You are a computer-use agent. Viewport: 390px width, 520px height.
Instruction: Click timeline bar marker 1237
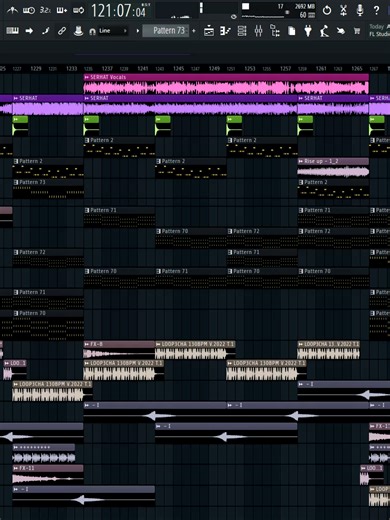click(107, 69)
